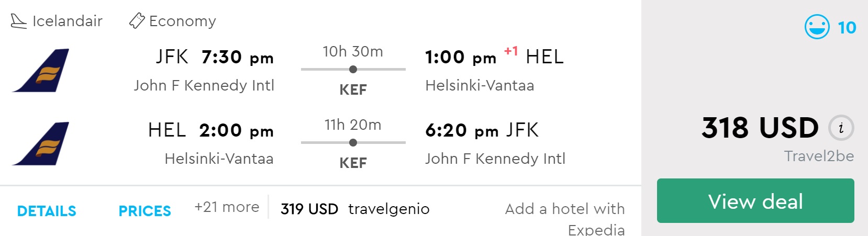Click the return flight Icelandair tail logo
868x236 pixels.
coord(41,144)
